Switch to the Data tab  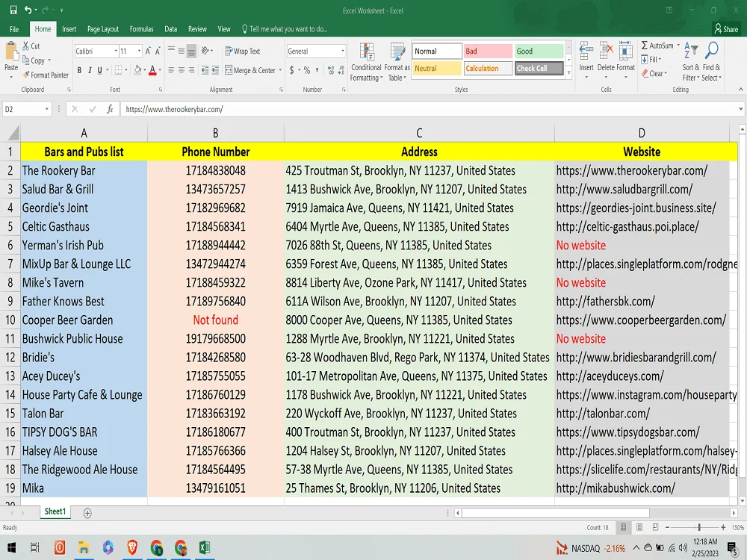point(170,29)
